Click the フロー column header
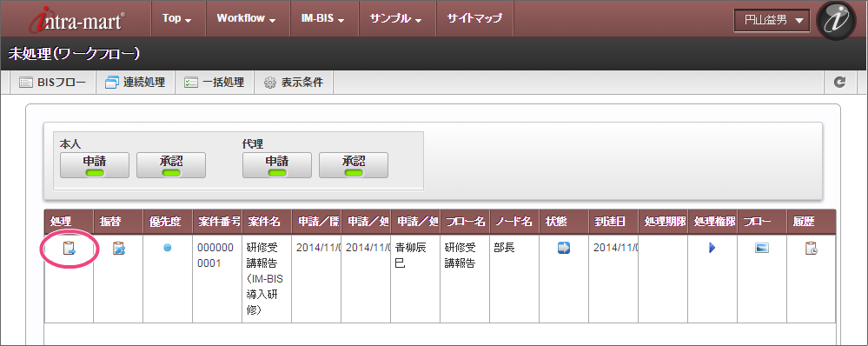Screen dimensions: 868x346 tap(762, 222)
